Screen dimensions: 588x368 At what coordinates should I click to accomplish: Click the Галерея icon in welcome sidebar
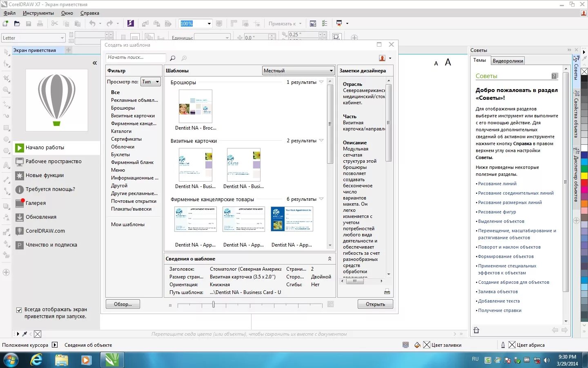point(20,203)
